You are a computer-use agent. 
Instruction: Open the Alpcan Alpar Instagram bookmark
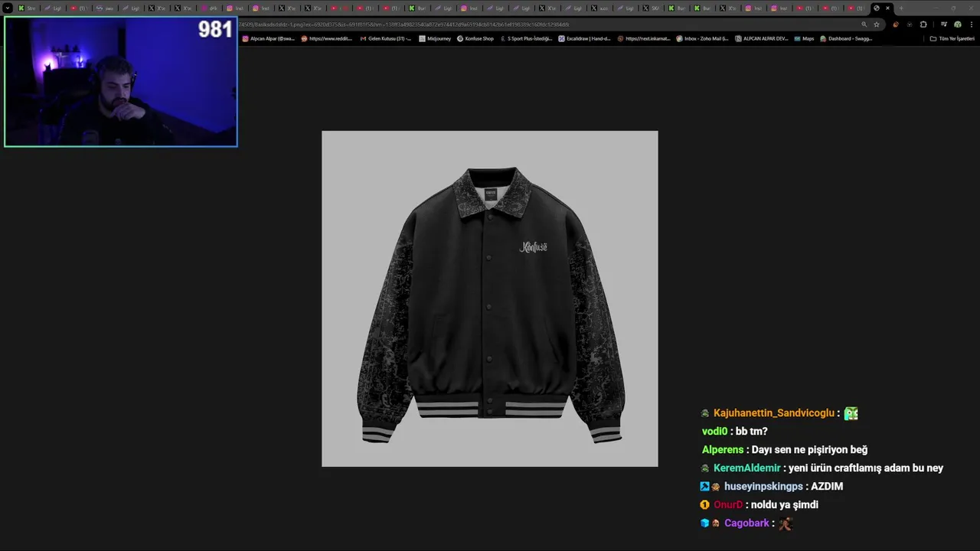268,38
